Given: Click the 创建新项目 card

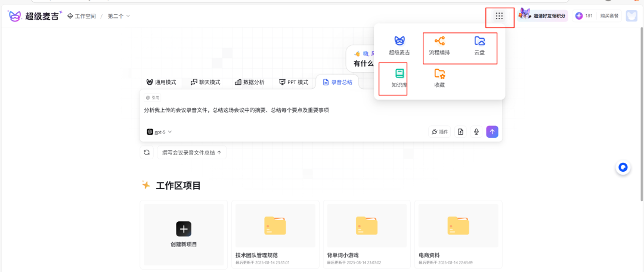Looking at the screenshot, I should tap(184, 233).
